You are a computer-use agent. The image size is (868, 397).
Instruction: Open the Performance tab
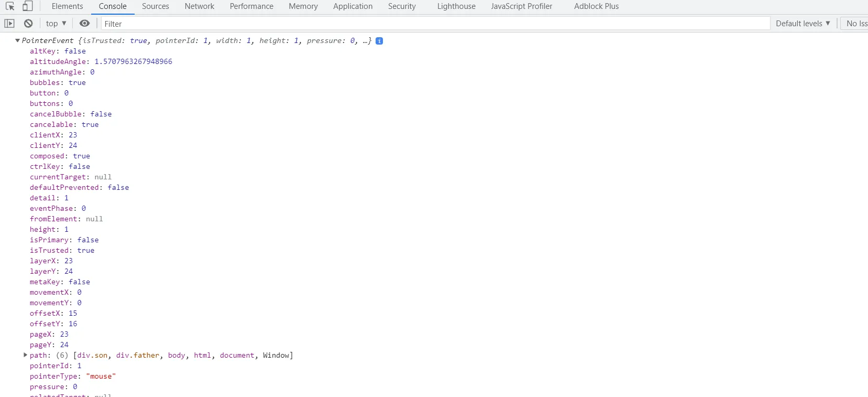[251, 6]
